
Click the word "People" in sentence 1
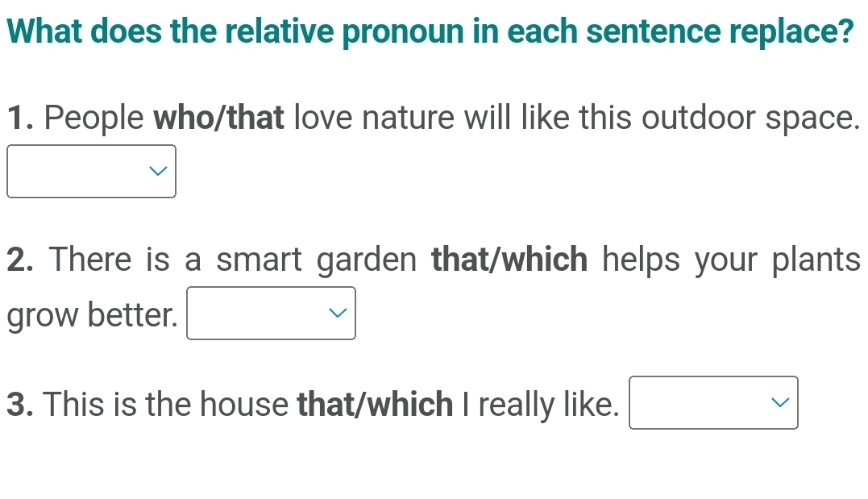[95, 119]
